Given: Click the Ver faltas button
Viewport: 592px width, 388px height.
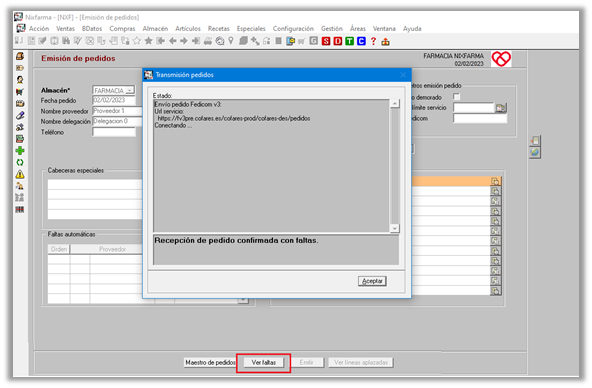Looking at the screenshot, I should (x=264, y=363).
